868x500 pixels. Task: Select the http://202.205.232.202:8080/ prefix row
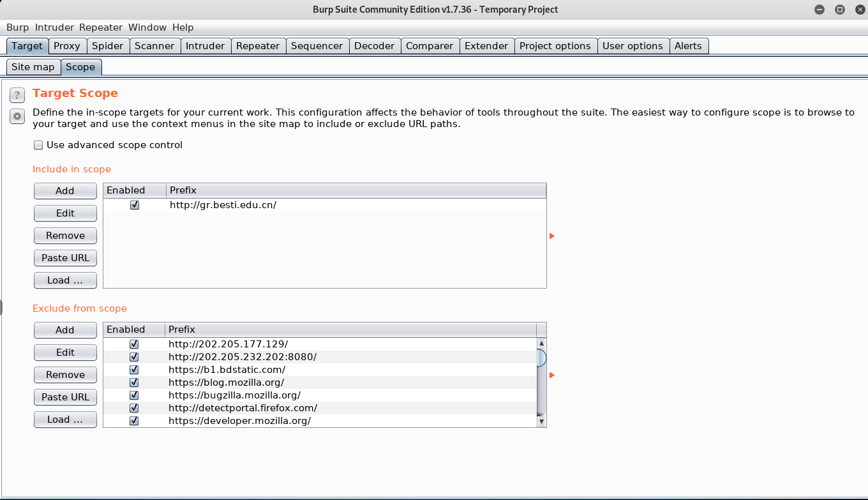click(320, 356)
